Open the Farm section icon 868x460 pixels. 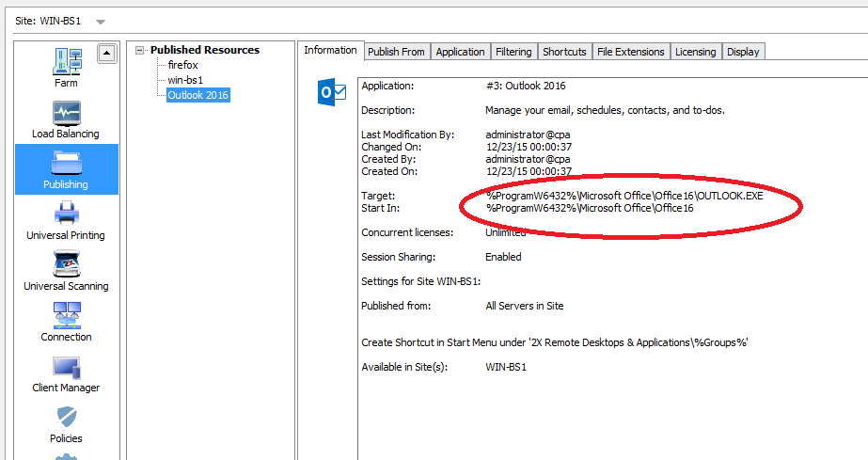[x=67, y=61]
